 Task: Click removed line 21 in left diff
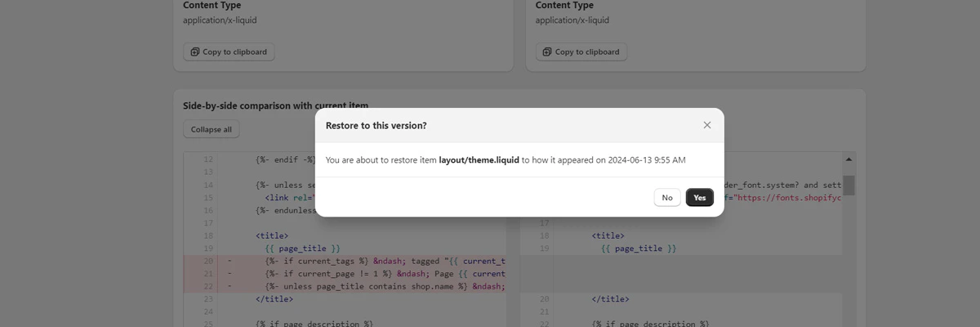(345, 273)
